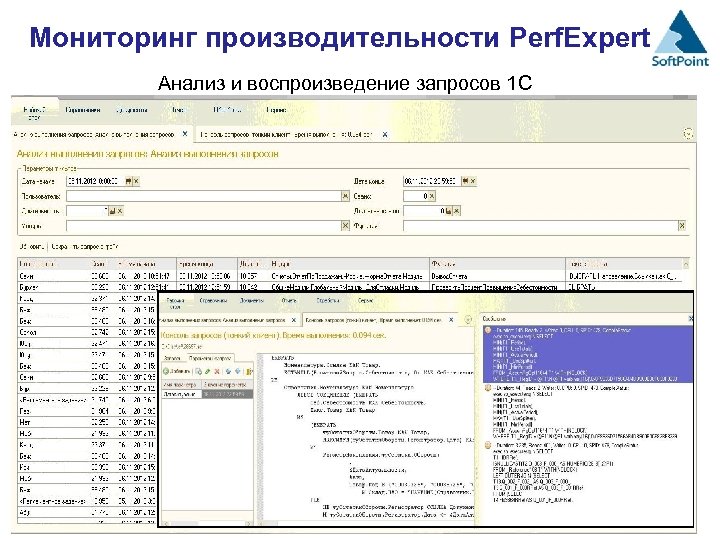Sort by Функция column header
Screen dimensions: 720x540
(x=497, y=264)
